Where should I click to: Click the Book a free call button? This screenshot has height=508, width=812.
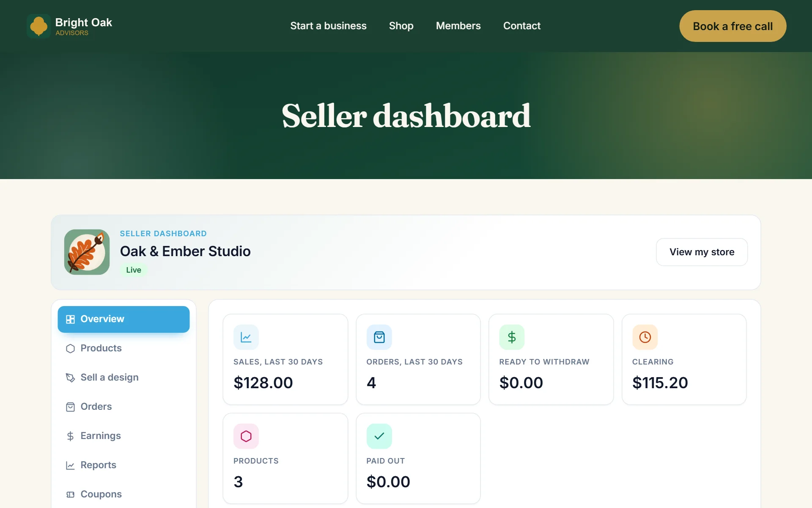[x=732, y=26]
